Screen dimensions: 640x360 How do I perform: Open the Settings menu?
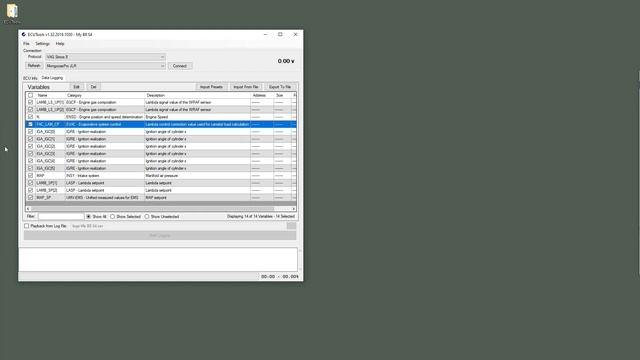42,44
